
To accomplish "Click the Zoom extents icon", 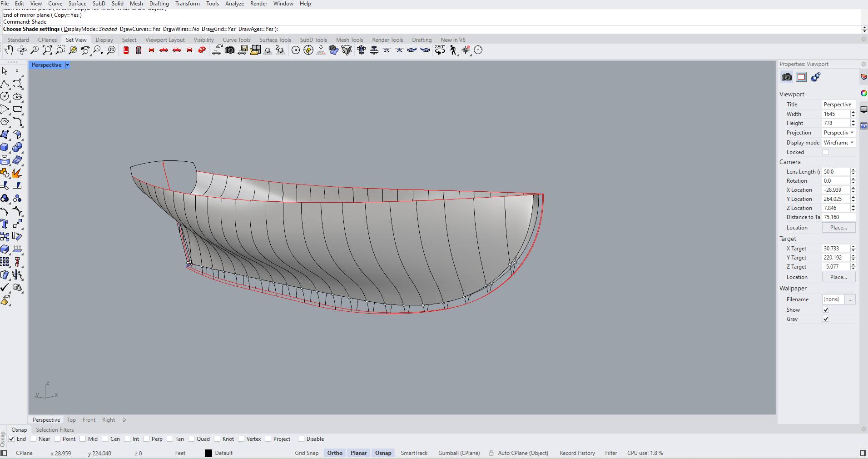I will tap(47, 50).
